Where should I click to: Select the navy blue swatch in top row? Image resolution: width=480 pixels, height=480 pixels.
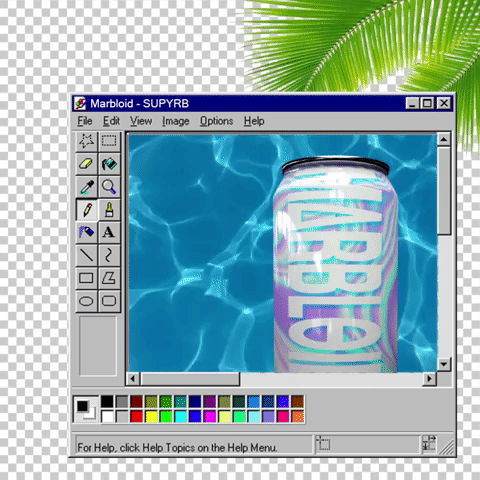click(x=195, y=401)
